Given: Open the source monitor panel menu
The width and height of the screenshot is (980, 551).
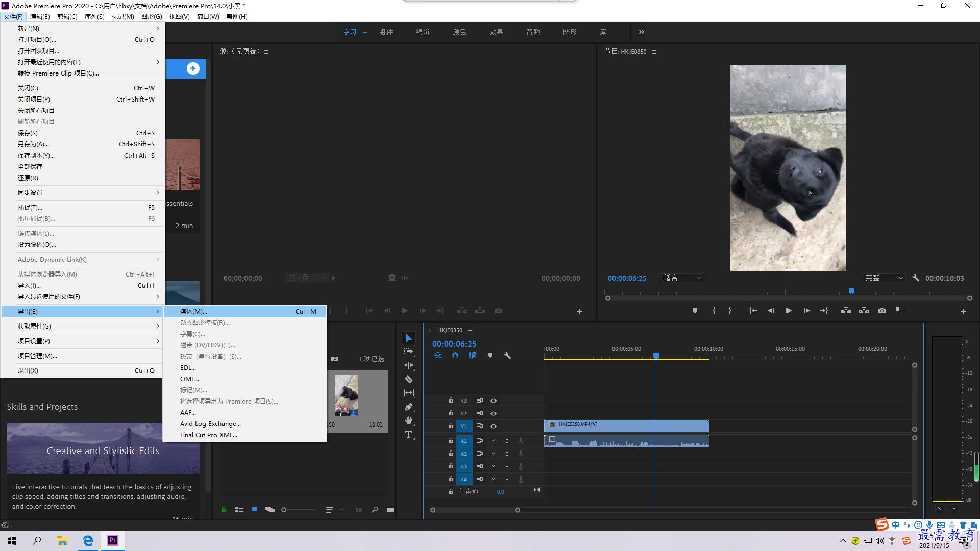Looking at the screenshot, I should click(266, 52).
